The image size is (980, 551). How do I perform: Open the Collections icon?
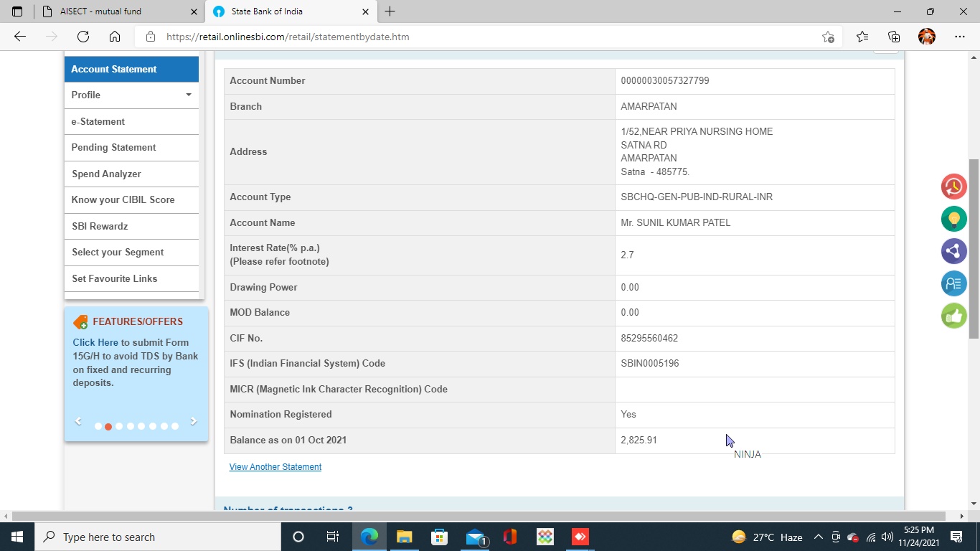click(894, 37)
